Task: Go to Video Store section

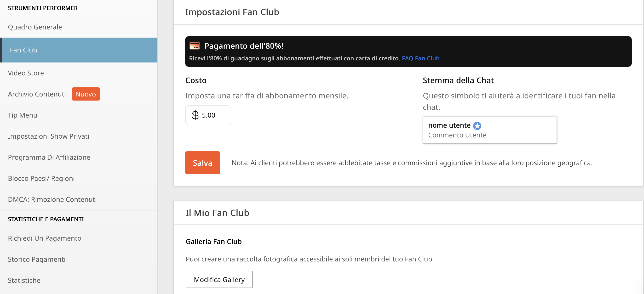Action: [26, 73]
